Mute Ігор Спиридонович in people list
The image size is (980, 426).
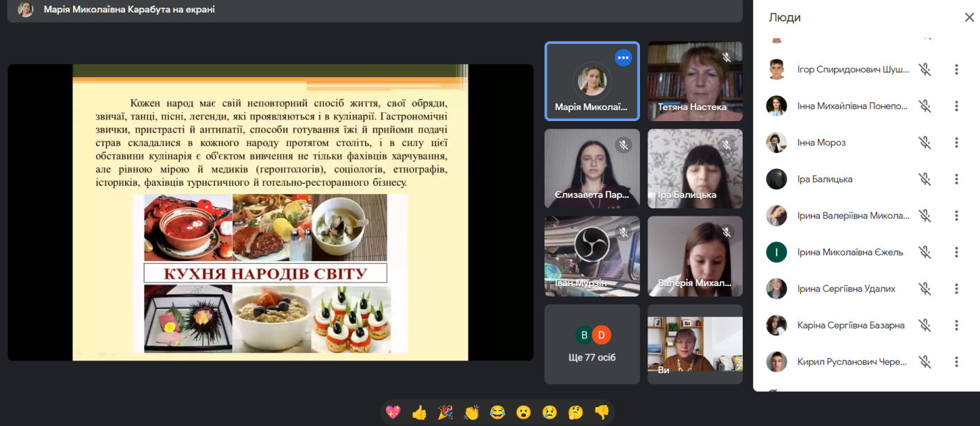[924, 70]
